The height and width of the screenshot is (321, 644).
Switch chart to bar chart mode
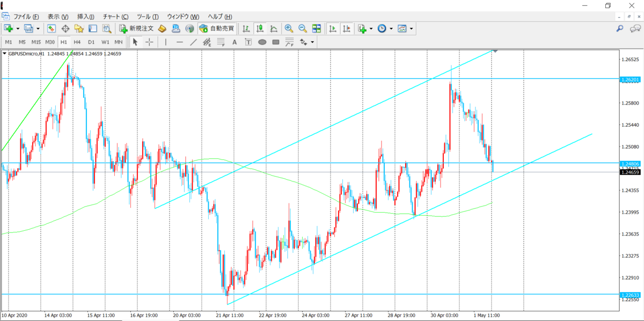coord(246,28)
